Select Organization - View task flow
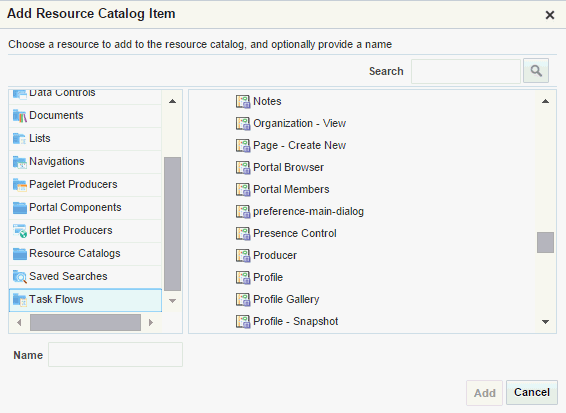Image resolution: width=566 pixels, height=413 pixels. 300,123
